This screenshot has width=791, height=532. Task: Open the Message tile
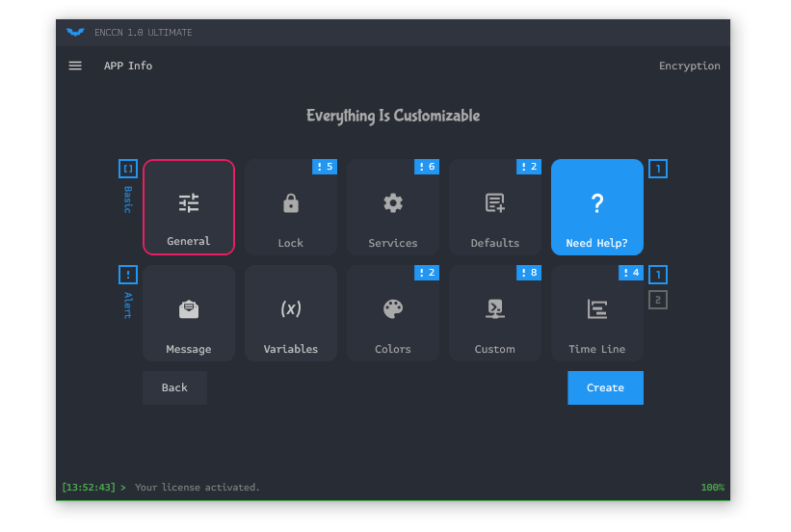click(x=189, y=313)
